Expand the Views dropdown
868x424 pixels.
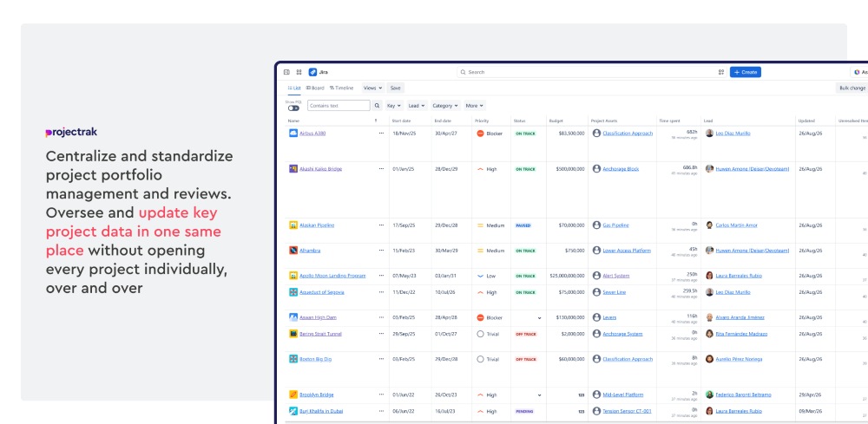click(372, 88)
